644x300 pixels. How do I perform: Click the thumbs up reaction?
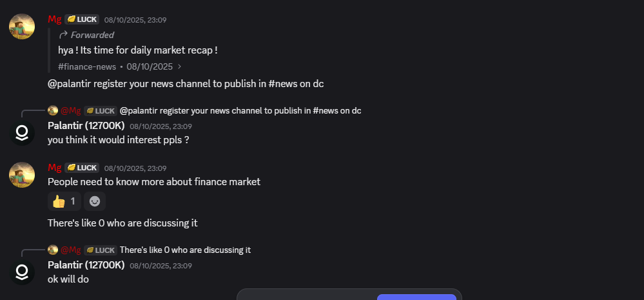pyautogui.click(x=64, y=201)
